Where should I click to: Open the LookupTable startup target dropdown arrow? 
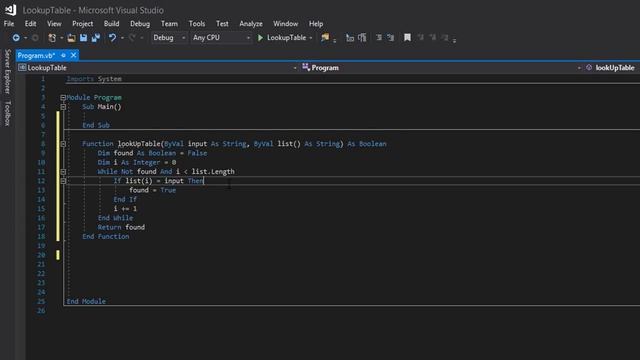(311, 38)
